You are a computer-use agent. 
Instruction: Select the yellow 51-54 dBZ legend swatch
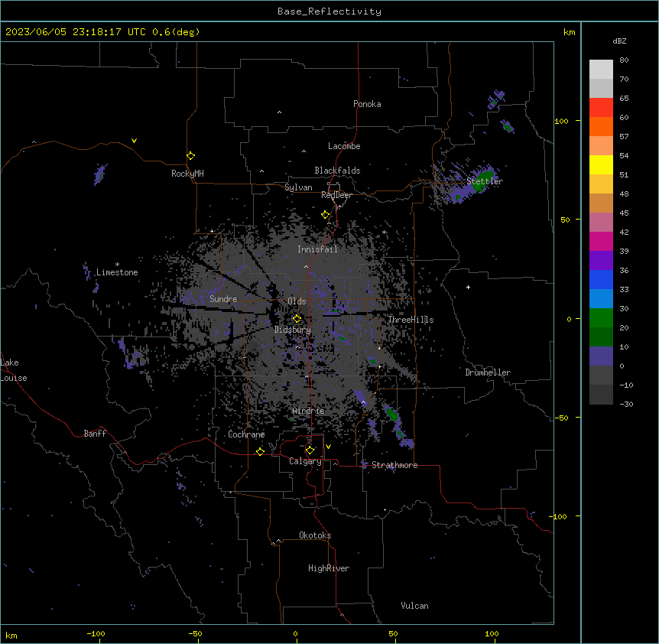click(x=601, y=164)
